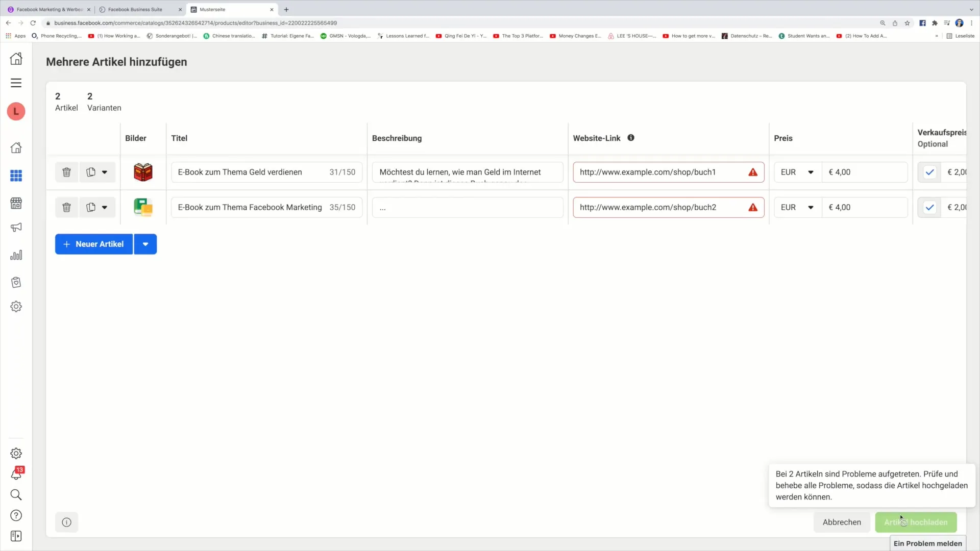The image size is (980, 551).
Task: Click the Commerce catalog navigation icon
Action: [x=16, y=202]
